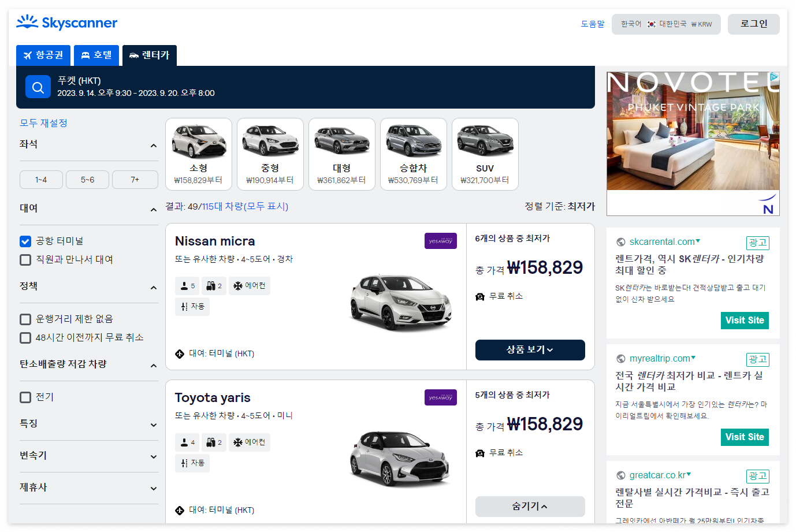The image size is (796, 532).
Task: Click the 자동 transmission icon on Toyota yaris
Action: click(x=184, y=463)
